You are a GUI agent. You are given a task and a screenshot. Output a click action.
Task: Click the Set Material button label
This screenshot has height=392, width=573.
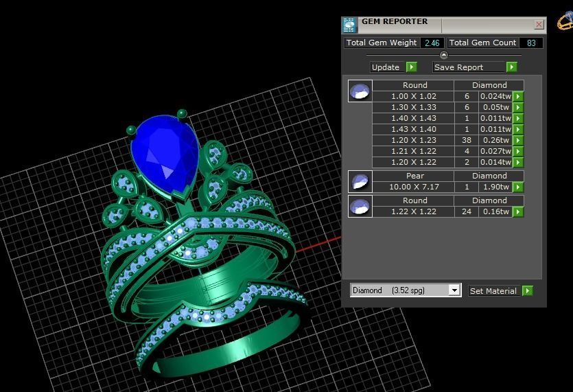point(493,290)
